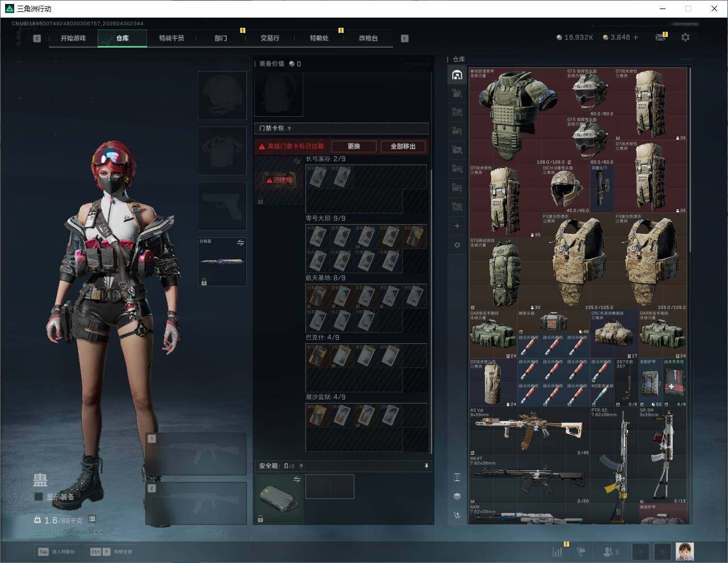The width and height of the screenshot is (728, 563).
Task: Click the 16,932K currency balance
Action: tap(575, 37)
